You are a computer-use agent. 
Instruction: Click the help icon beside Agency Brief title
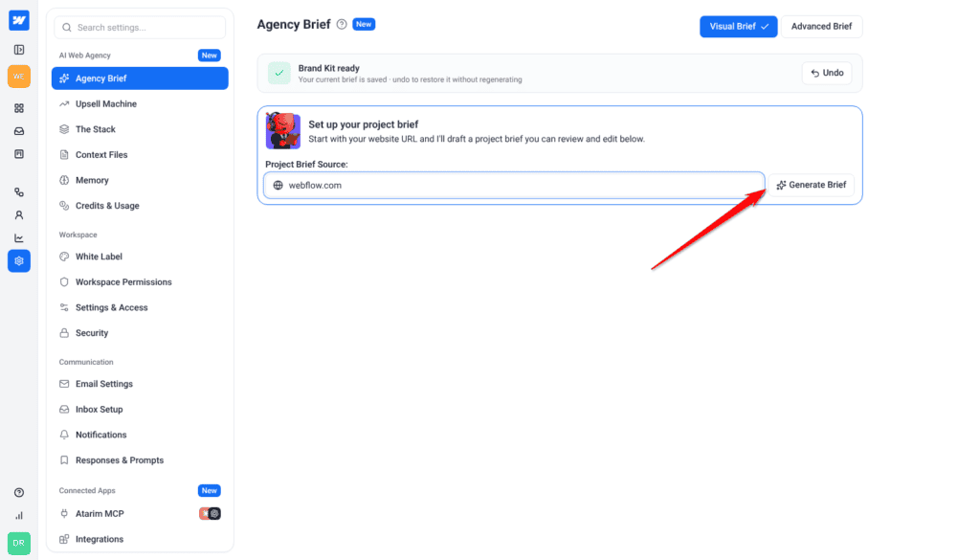[342, 24]
